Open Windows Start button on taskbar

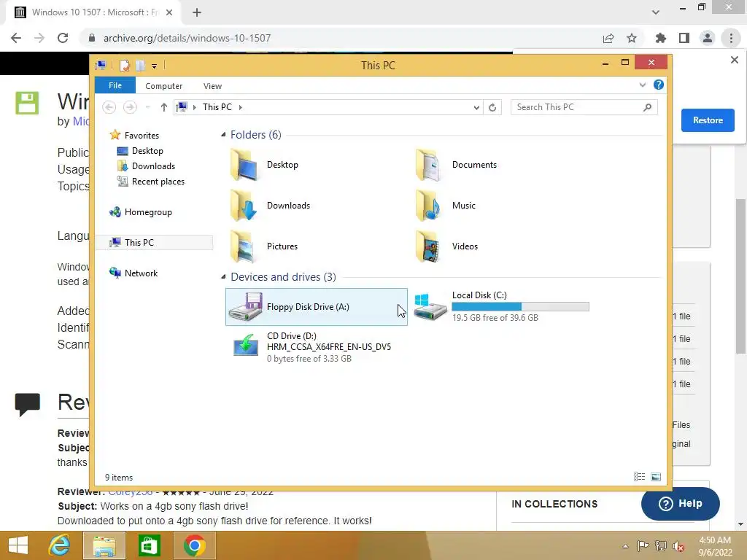[x=18, y=545]
